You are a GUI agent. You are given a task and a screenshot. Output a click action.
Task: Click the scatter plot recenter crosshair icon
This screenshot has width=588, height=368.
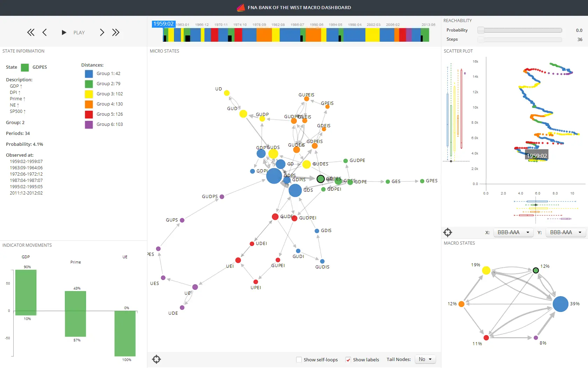448,232
